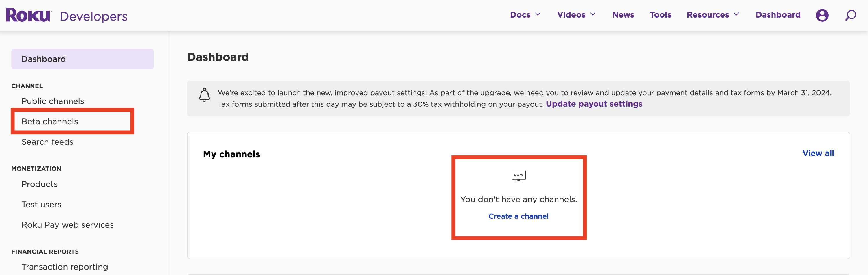Image resolution: width=868 pixels, height=275 pixels.
Task: Go to News in top navigation
Action: 623,15
